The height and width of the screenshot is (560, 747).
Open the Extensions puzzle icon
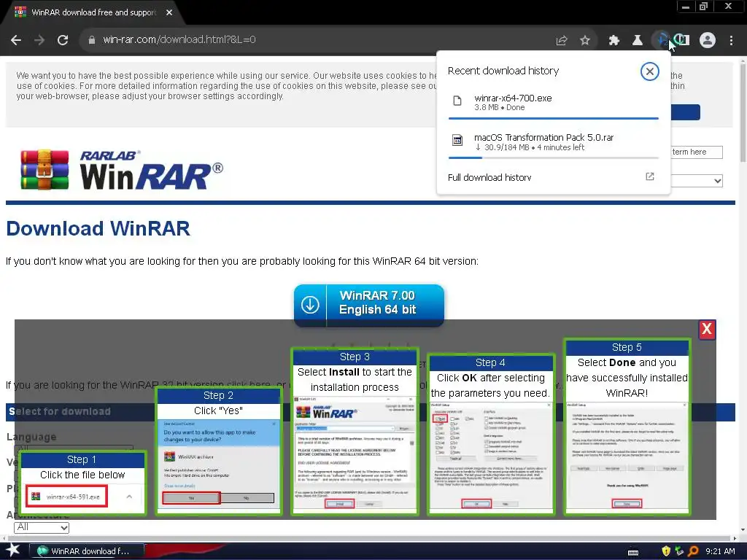(614, 41)
